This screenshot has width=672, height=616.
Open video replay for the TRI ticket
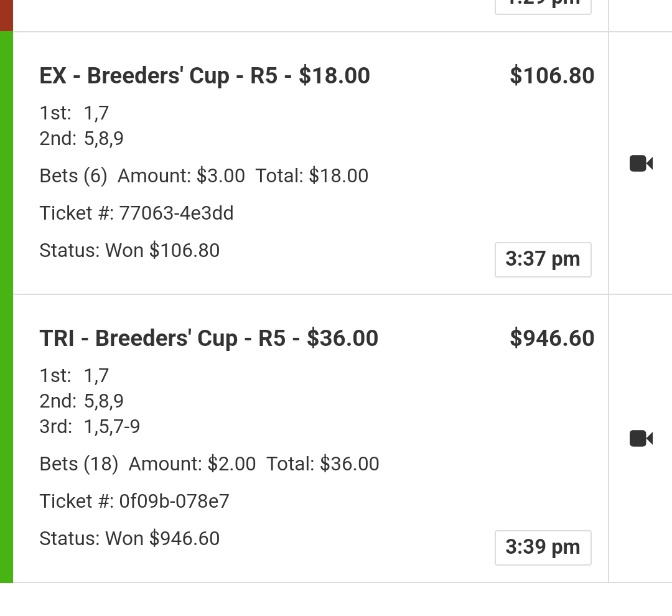click(x=641, y=439)
